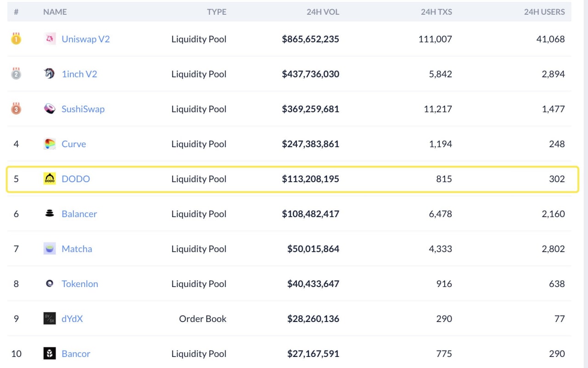Open the Bancor link

coord(76,354)
